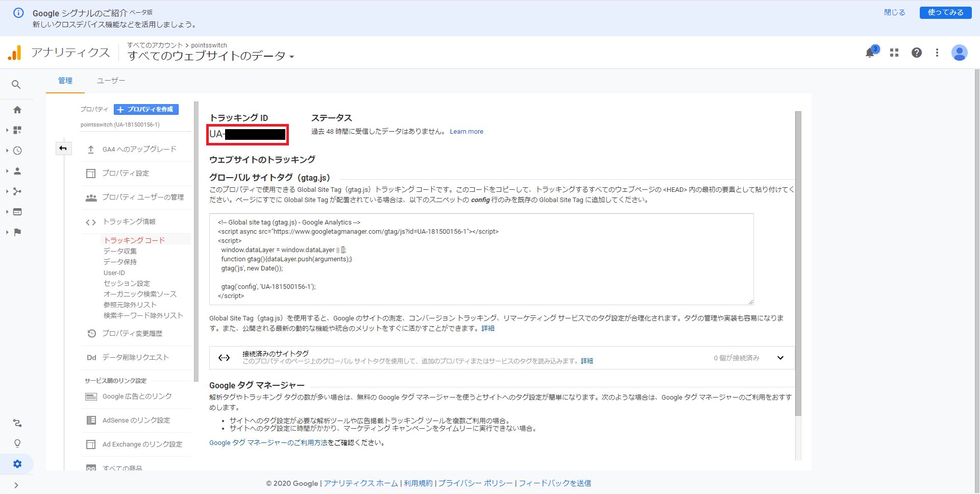Image resolution: width=980 pixels, height=494 pixels.
Task: Open すべてのウェブサイトのデータ view dropdown
Action: click(211, 56)
